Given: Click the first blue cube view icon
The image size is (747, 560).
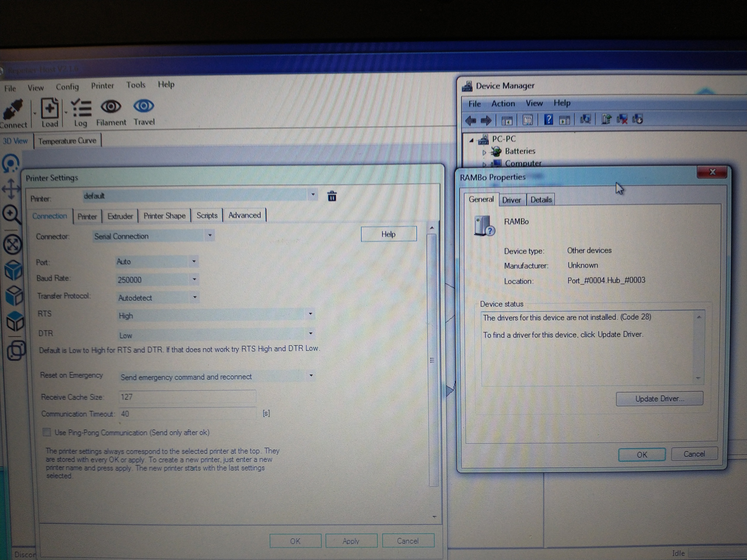Looking at the screenshot, I should coord(14,270).
